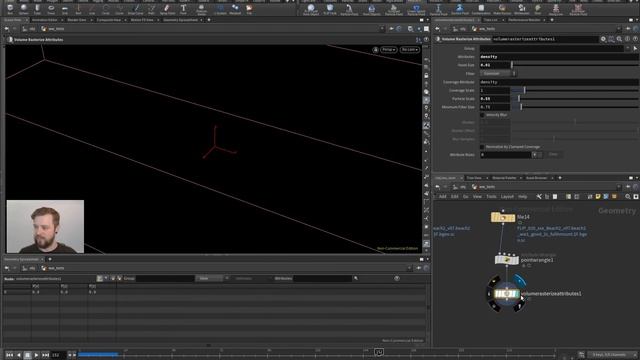Open parameter pane info icon

coord(627,39)
